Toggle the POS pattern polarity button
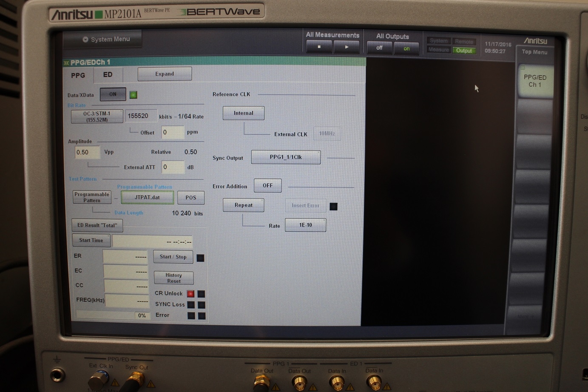 point(191,198)
